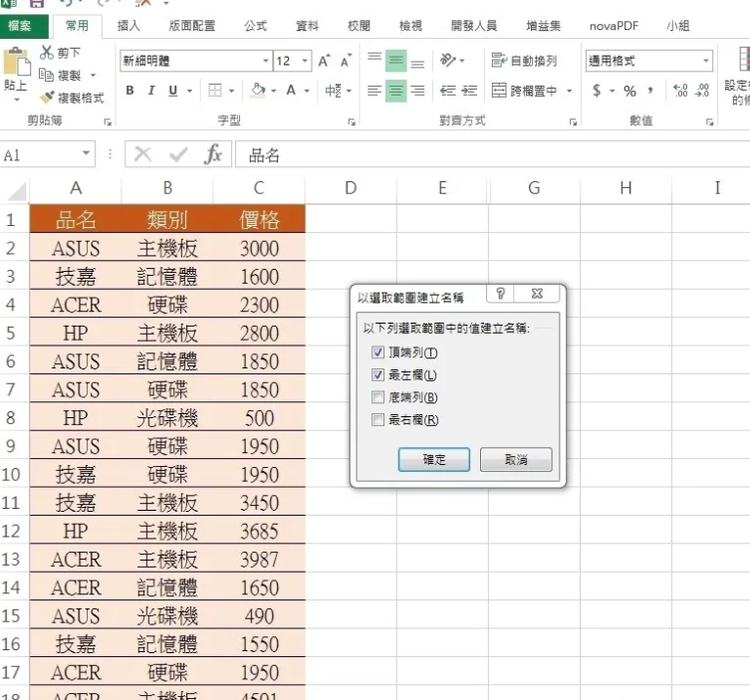Click the formula bar showing 品名

(493, 154)
